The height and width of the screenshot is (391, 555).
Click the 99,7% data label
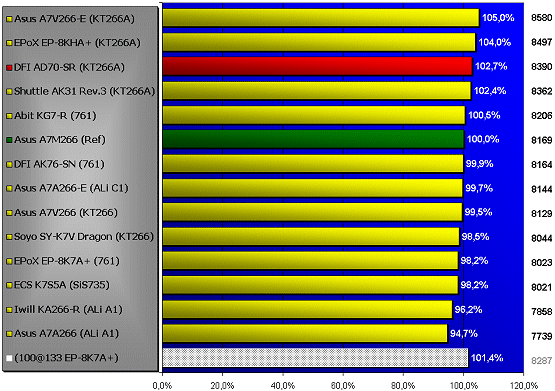tap(479, 188)
